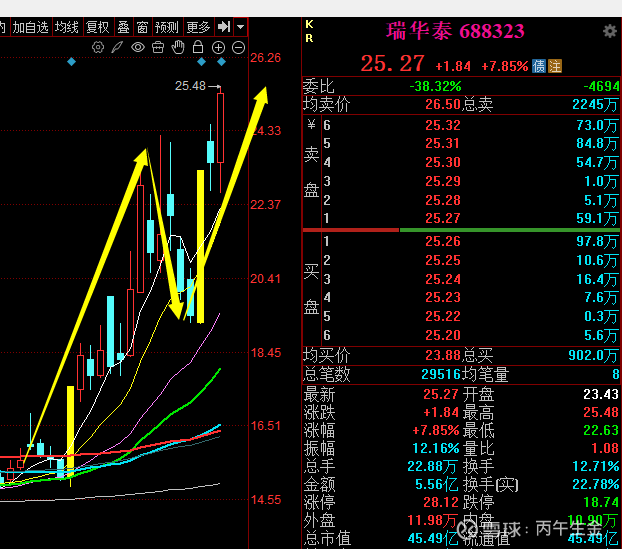Click blue diamond marker above latest candle

click(221, 61)
